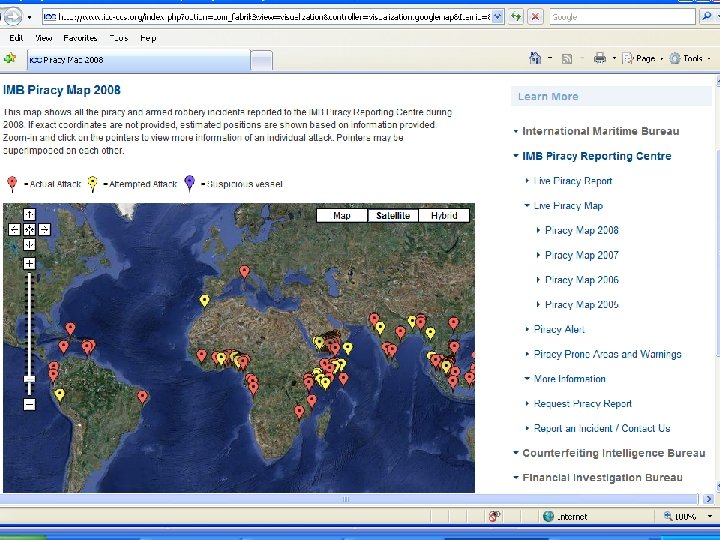720x540 pixels.
Task: Click the red marker on Brazil's east coast
Action: [143, 397]
